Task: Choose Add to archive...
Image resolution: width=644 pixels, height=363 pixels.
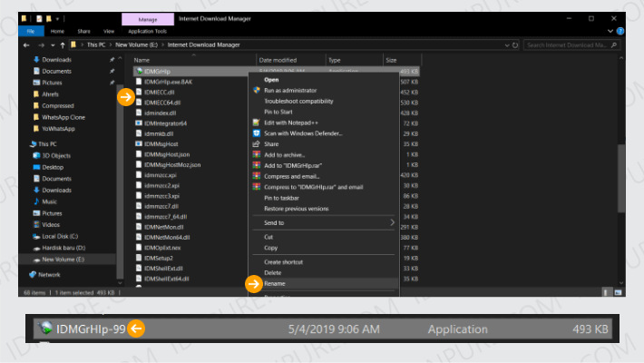Action: tap(284, 155)
